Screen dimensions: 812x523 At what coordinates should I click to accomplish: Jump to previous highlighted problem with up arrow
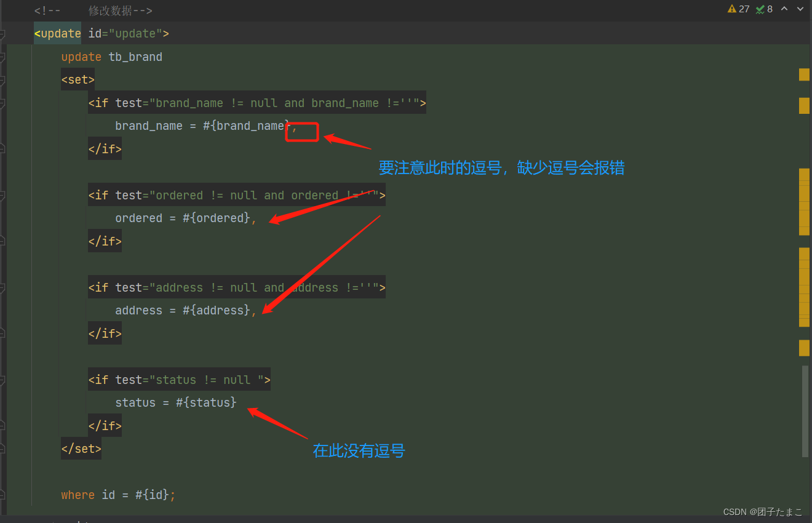click(x=785, y=9)
